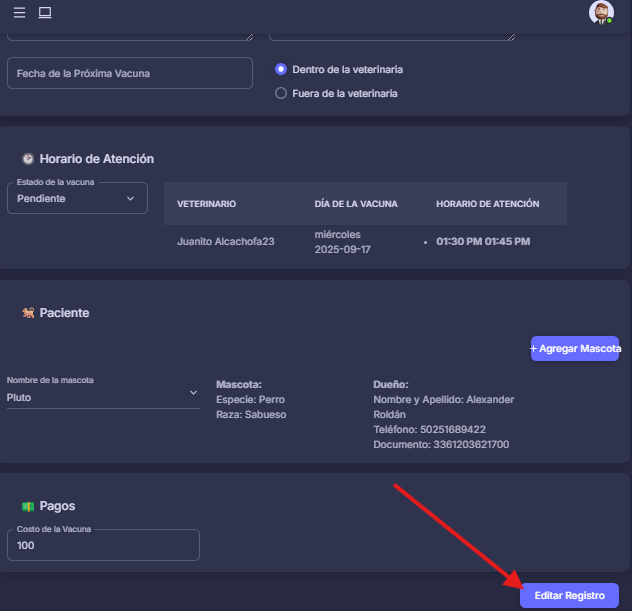Screen dimensions: 632x611
Task: Open the user avatar profile menu
Action: point(601,12)
